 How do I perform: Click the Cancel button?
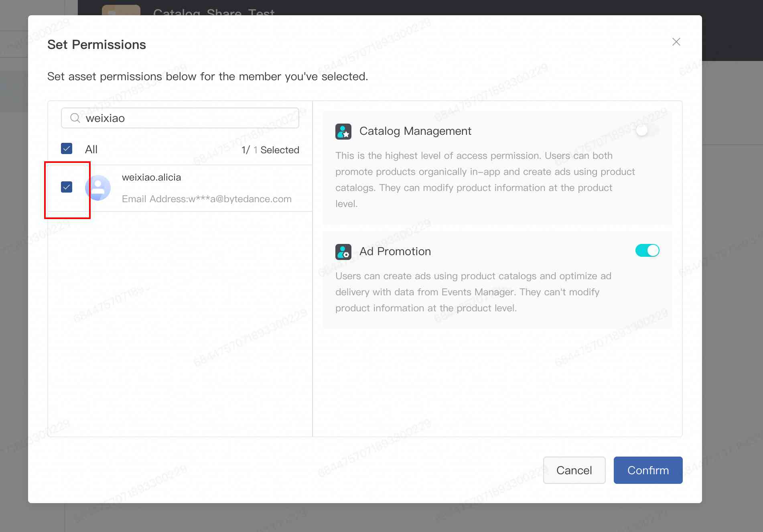pyautogui.click(x=574, y=470)
